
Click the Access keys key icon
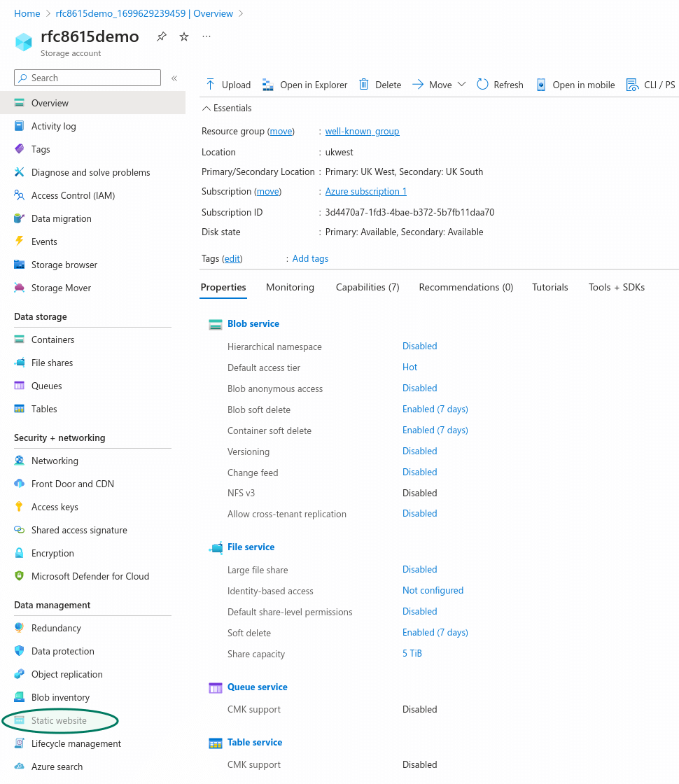pos(19,507)
